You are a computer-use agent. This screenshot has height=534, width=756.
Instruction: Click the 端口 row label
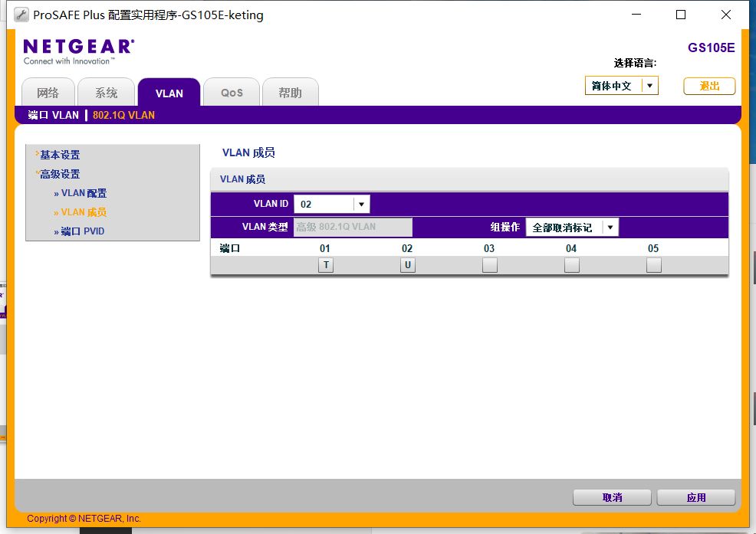click(229, 248)
